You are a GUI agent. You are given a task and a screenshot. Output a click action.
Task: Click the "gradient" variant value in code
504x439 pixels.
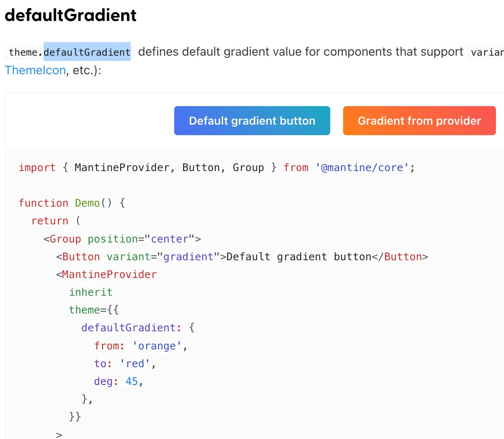coord(188,257)
